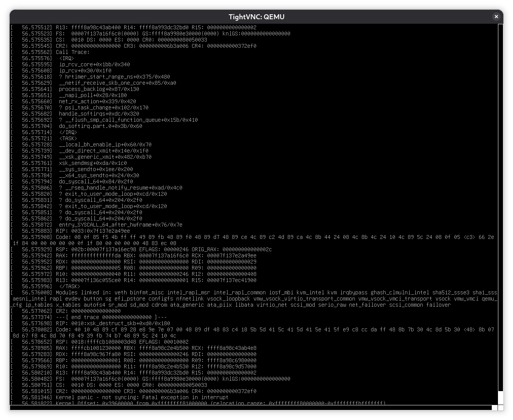
Task: Click the 'process_backlog+0x87/0x130' trace entry
Action: pos(99,89)
